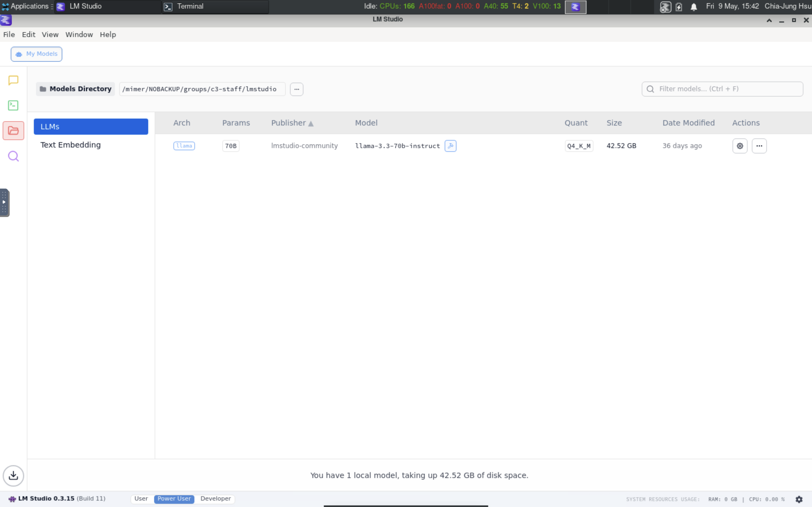Viewport: 812px width, 507px height.
Task: Open more actions ellipsis for llama-3.3-70b-instruct
Action: [759, 145]
